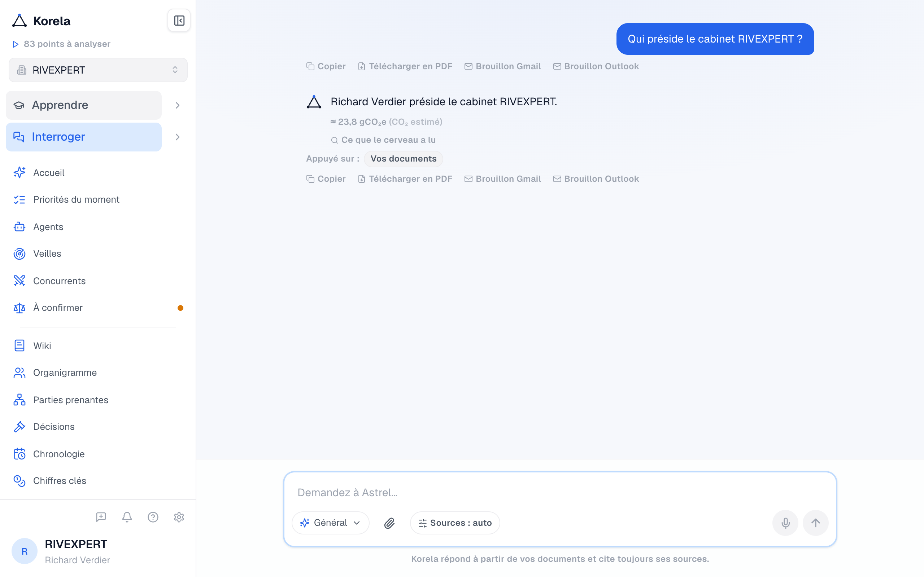Open settings gear icon in sidebar
This screenshot has height=577, width=924.
179,517
